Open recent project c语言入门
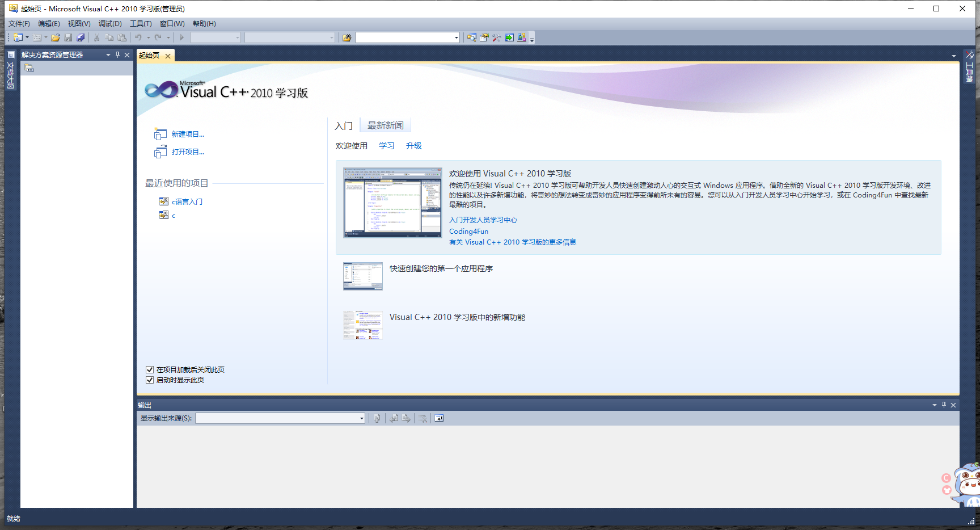The height and width of the screenshot is (530, 980). 187,202
